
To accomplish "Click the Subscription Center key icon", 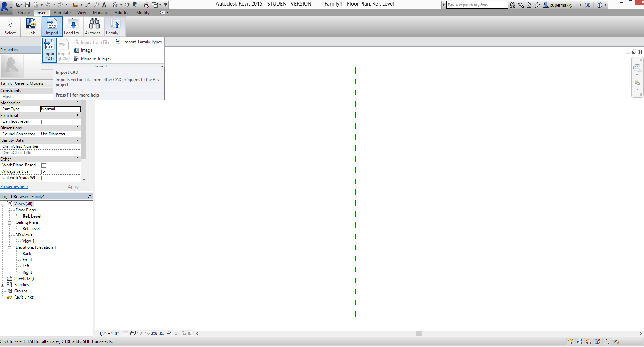I will click(521, 5).
